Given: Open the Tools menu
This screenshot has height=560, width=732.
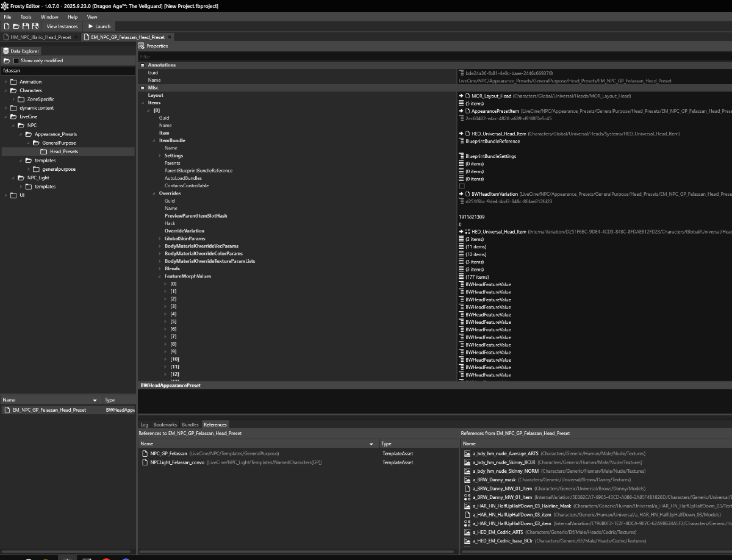Looking at the screenshot, I should tap(26, 17).
